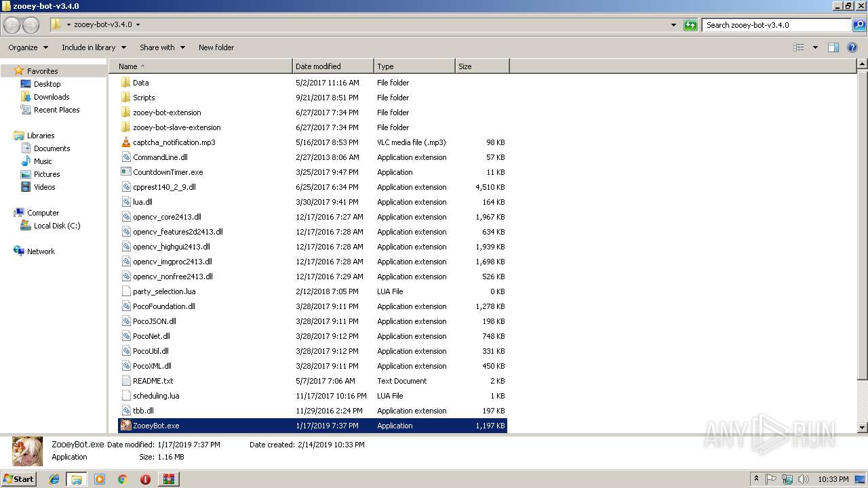Screen dimensions: 868x488
Task: Click the volume speaker tray icon
Action: click(804, 479)
